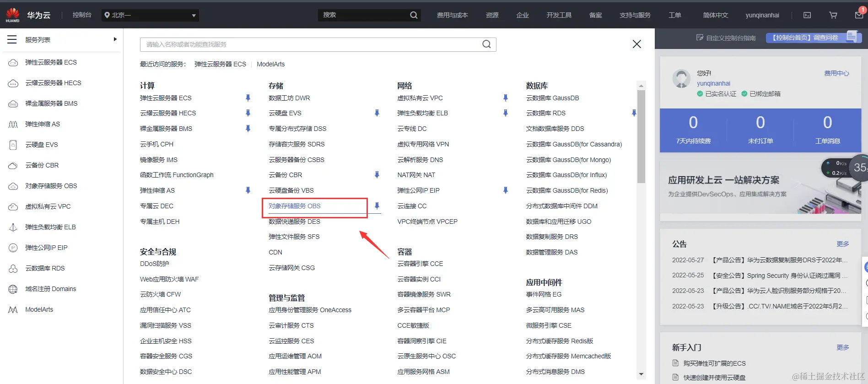Unpin 虚拟私有云 VPC in network list
This screenshot has height=384, width=868.
click(x=506, y=98)
